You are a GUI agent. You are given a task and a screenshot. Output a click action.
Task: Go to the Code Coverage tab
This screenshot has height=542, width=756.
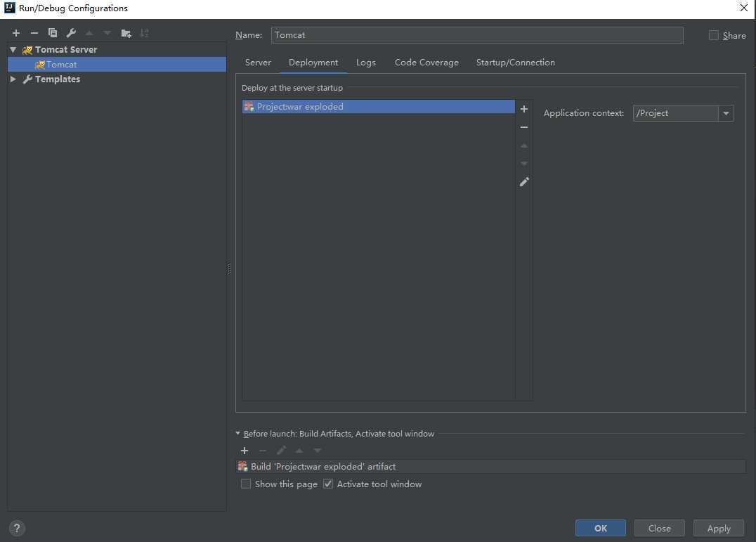(x=426, y=63)
